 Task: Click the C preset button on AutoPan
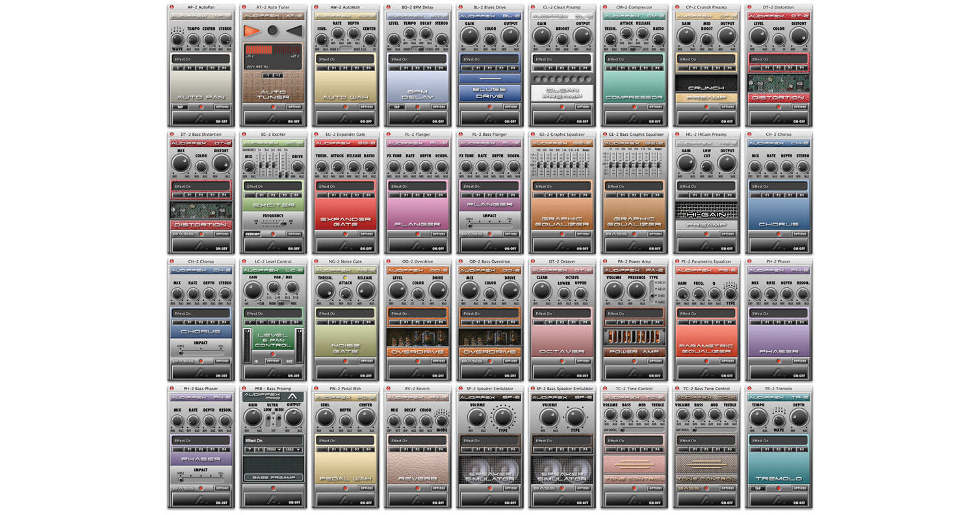(x=176, y=68)
